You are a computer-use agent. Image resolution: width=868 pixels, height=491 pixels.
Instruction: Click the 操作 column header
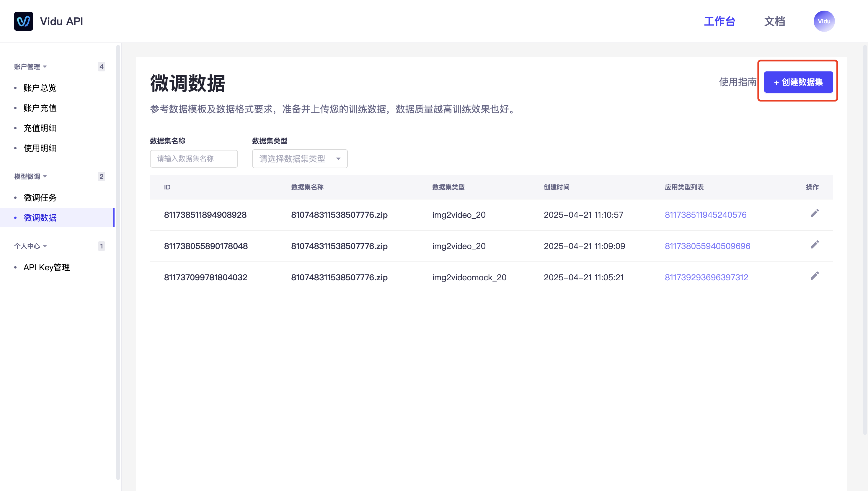point(812,187)
